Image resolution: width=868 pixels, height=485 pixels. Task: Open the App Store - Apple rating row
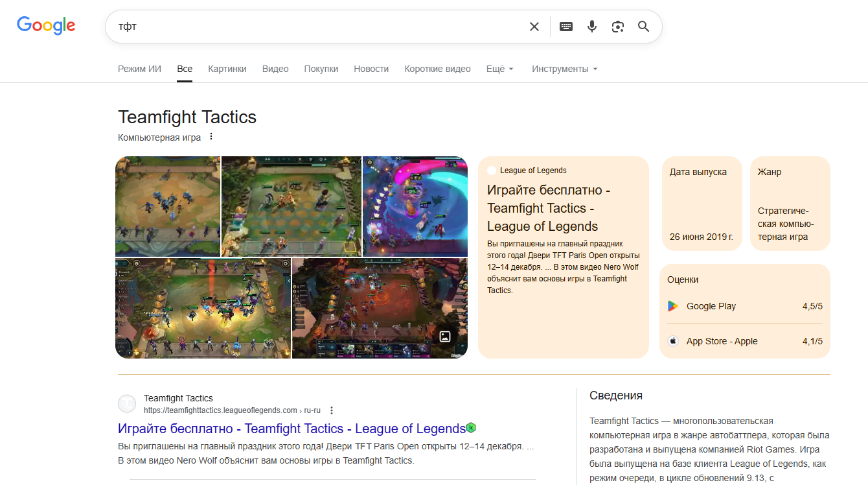(745, 341)
